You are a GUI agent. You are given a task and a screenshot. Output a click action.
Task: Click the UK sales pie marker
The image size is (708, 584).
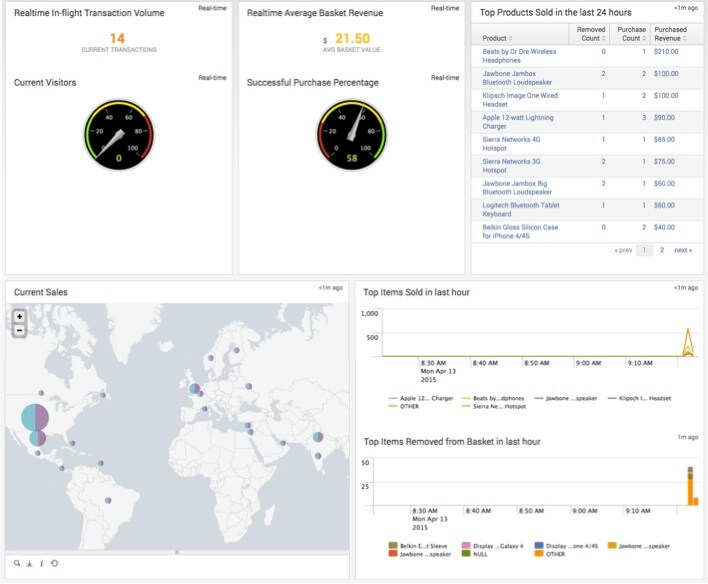pos(195,388)
